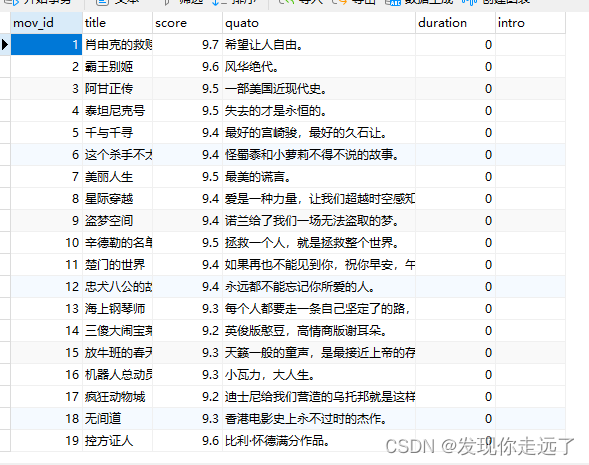
Task: Click the mov_id cell 10
Action: coord(47,243)
